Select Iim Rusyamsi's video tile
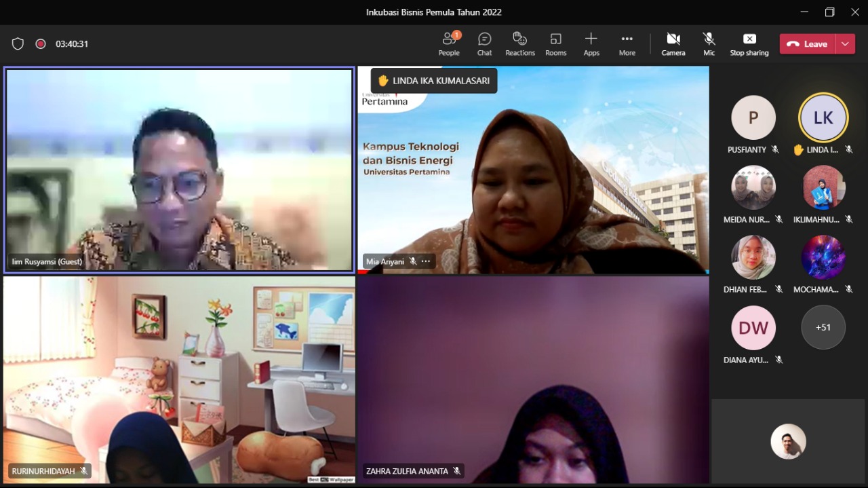868x488 pixels. tap(179, 170)
